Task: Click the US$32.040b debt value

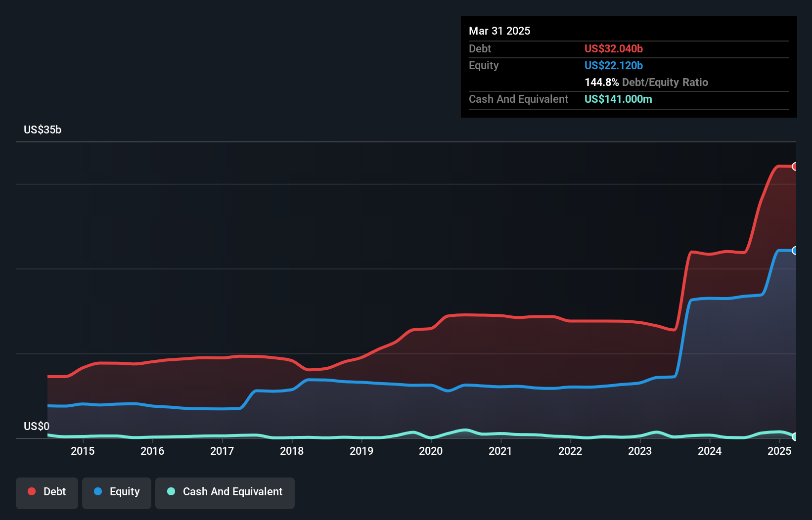Action: (614, 48)
